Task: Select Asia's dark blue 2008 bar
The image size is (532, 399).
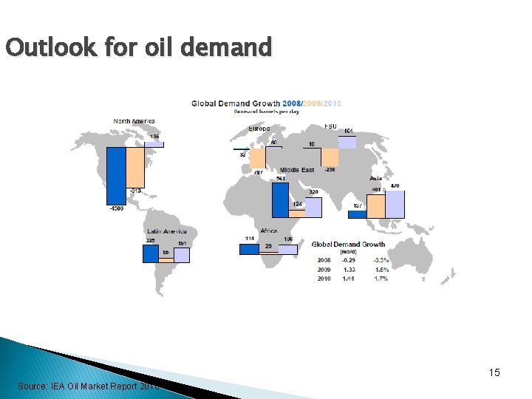Action: (358, 214)
